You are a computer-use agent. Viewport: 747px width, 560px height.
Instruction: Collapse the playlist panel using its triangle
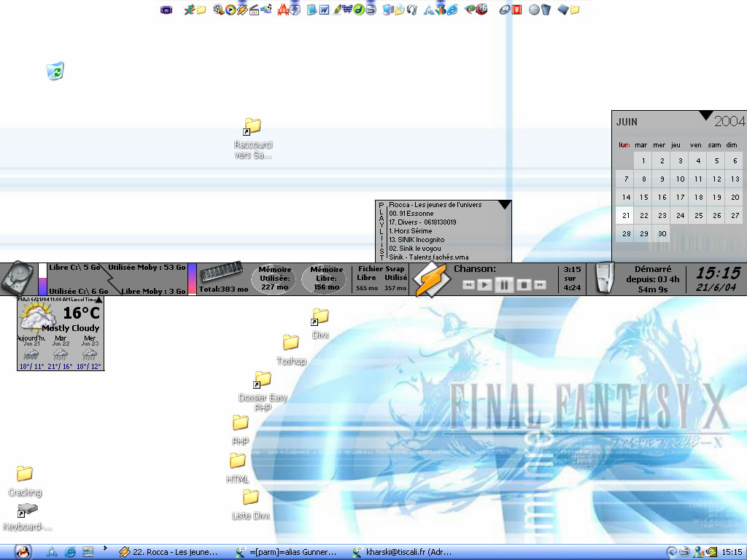click(504, 205)
